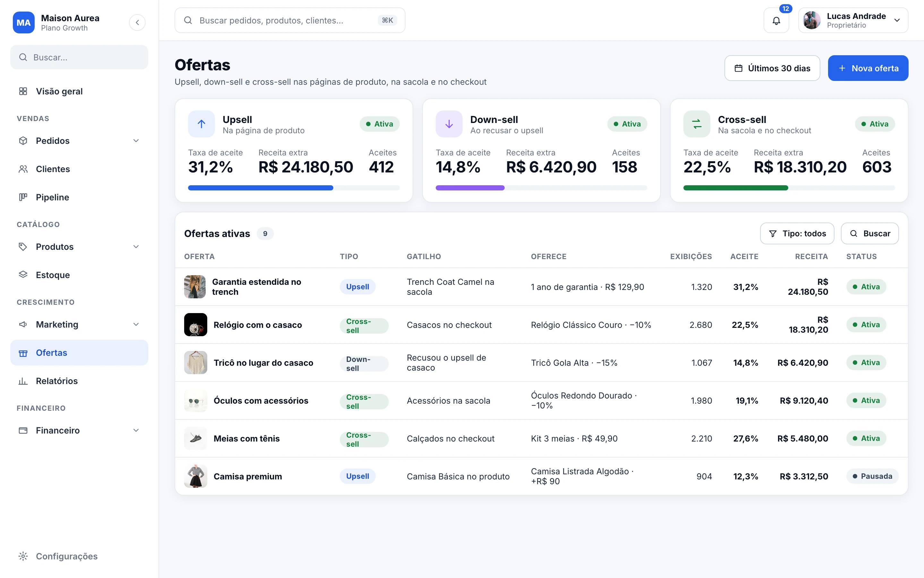
Task: Go to Visão geral in sidebar
Action: tap(79, 92)
